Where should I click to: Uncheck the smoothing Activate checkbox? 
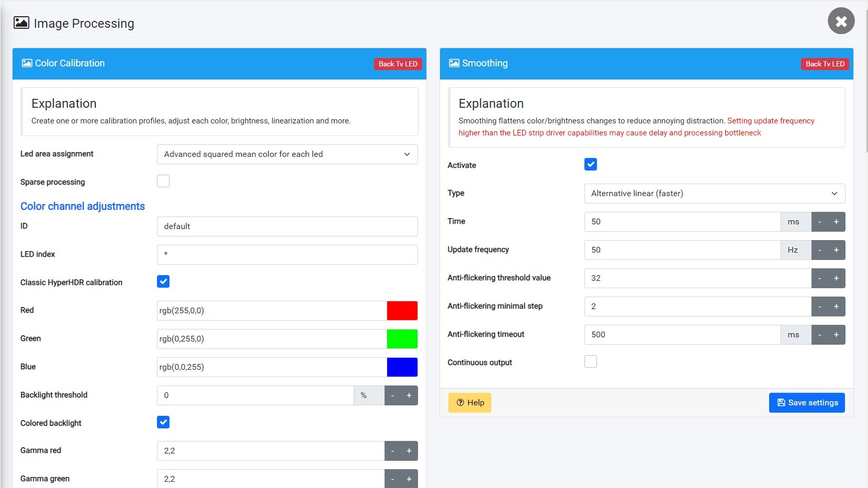[590, 165]
